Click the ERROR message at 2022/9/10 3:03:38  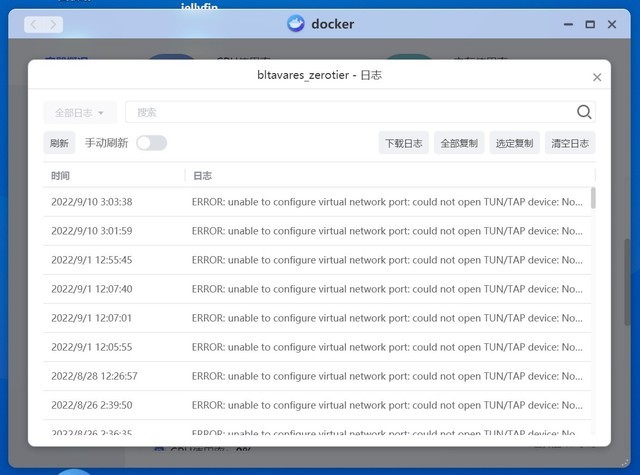tap(387, 202)
